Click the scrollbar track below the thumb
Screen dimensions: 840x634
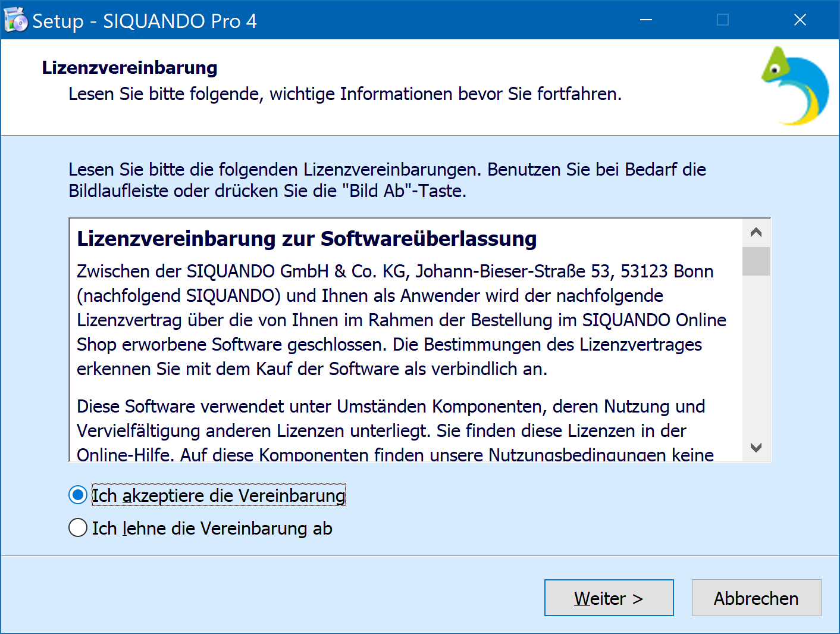[x=756, y=355]
